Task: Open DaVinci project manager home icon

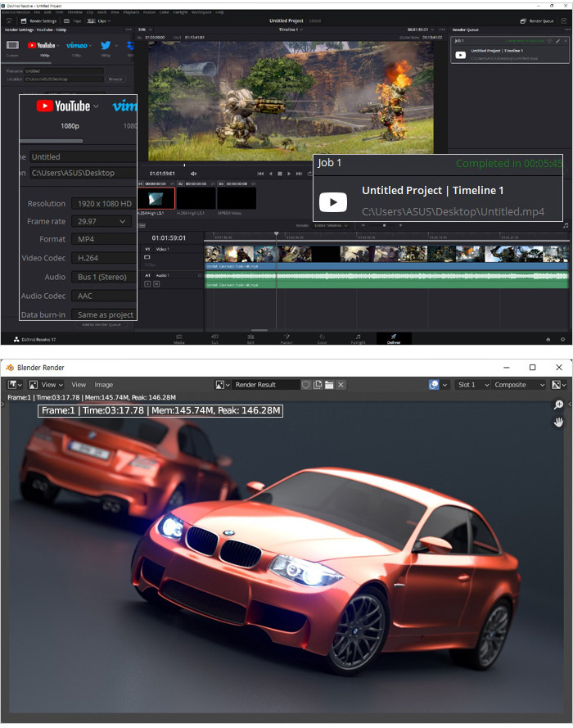Action: tap(548, 339)
